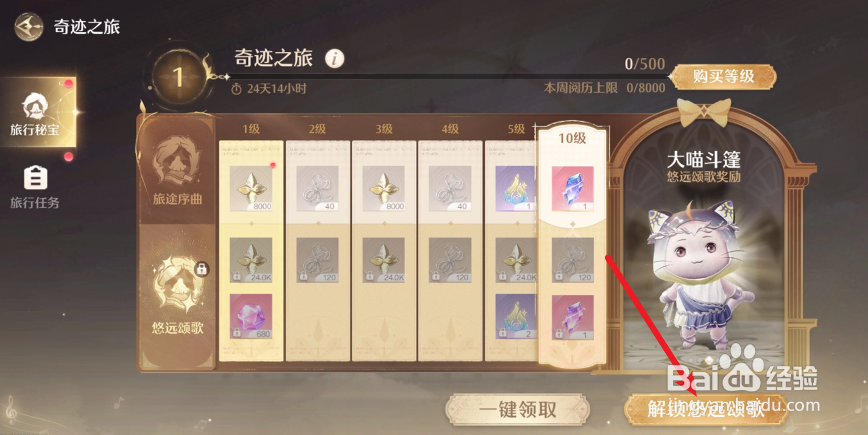The image size is (868, 435).
Task: Select the level 5 perfume bottle reward
Action: [x=516, y=188]
